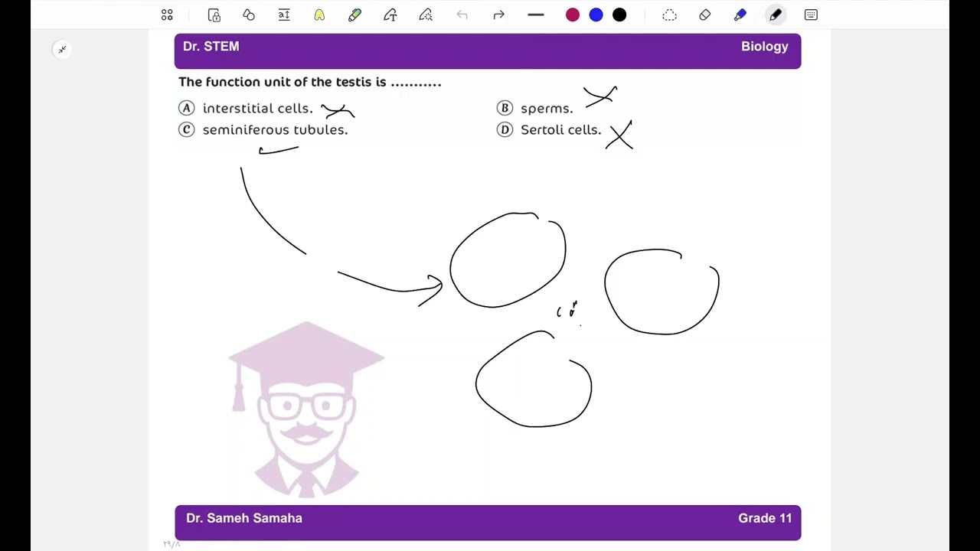The width and height of the screenshot is (980, 551).
Task: Select the lasso selection tool
Action: 669,15
